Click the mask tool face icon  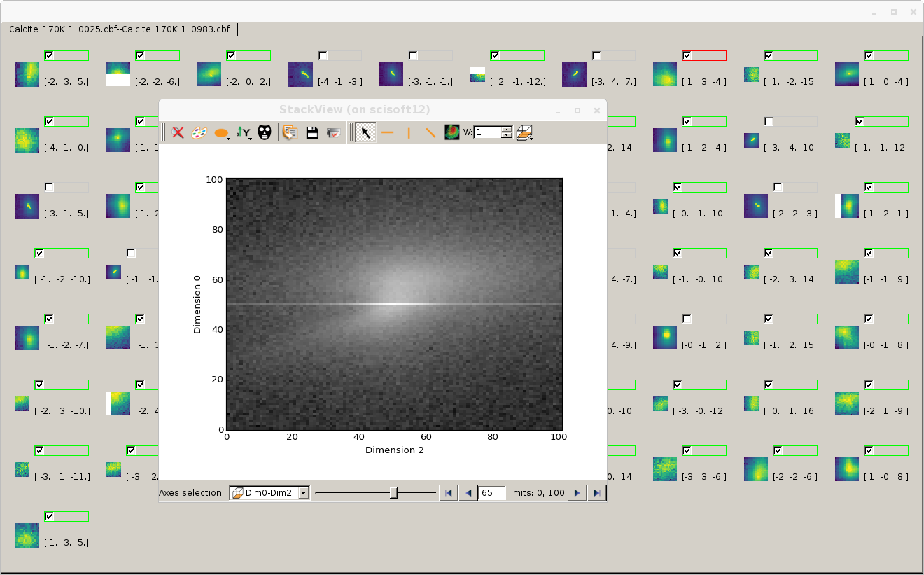pyautogui.click(x=264, y=132)
